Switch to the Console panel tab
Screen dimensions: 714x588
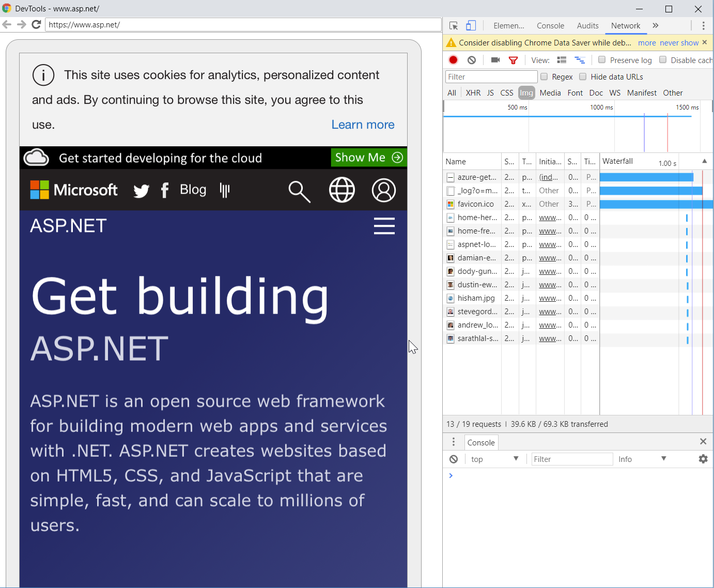pos(550,25)
